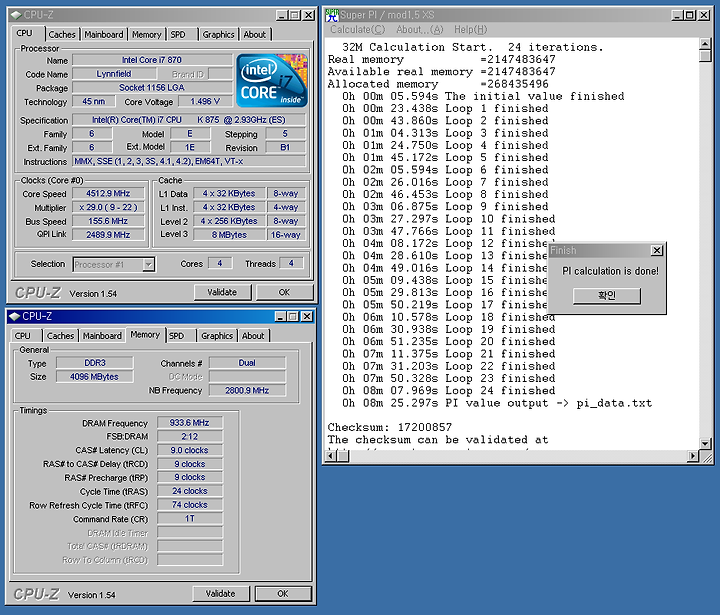Click the Command Rate value 1T
The width and height of the screenshot is (720, 615).
tap(190, 519)
